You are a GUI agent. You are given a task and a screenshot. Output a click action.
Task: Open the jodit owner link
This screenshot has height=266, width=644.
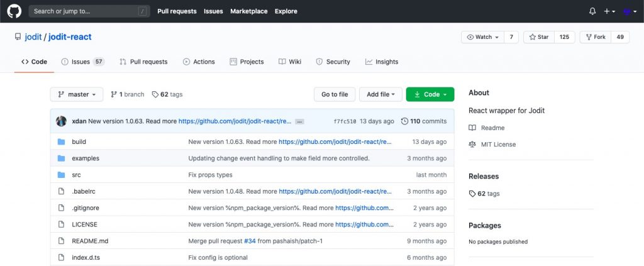[x=33, y=37]
